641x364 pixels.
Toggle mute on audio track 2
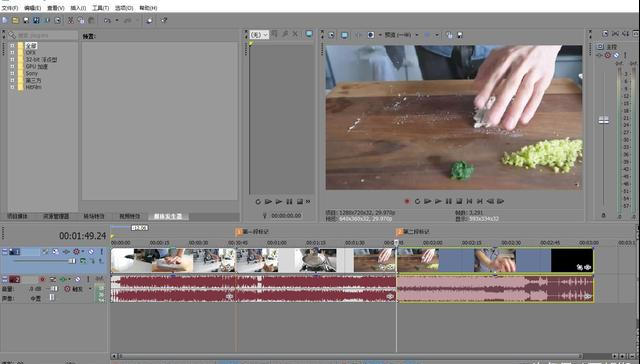(78, 279)
